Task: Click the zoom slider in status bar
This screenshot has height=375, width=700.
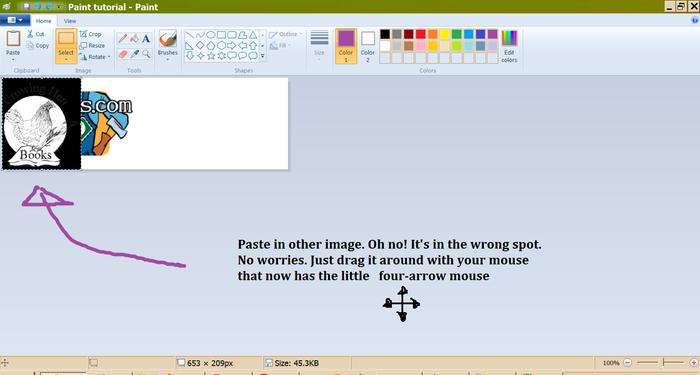Action: (x=661, y=363)
